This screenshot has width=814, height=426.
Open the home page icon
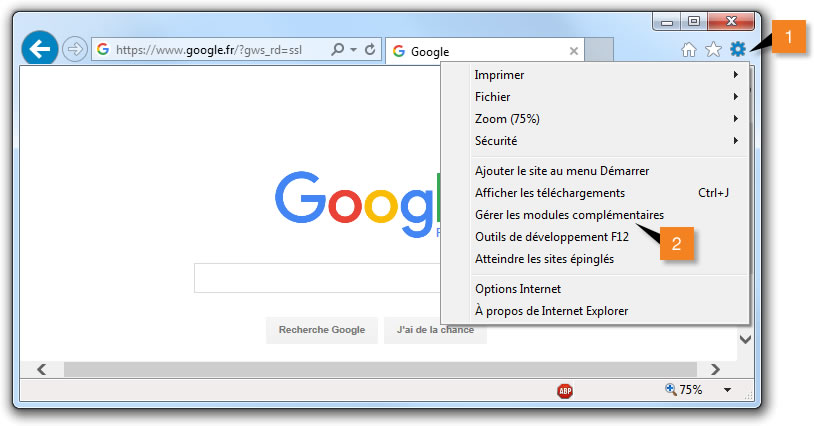689,49
